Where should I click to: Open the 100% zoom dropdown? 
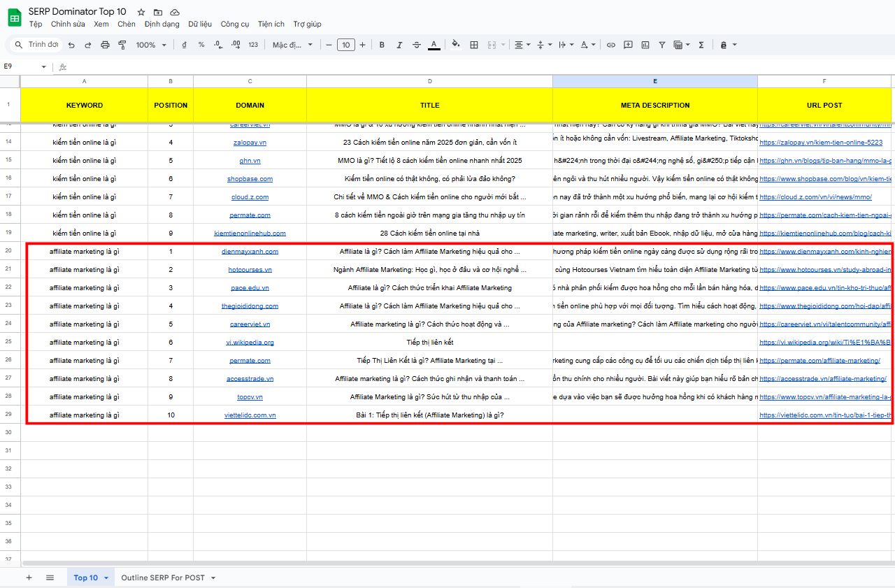151,45
